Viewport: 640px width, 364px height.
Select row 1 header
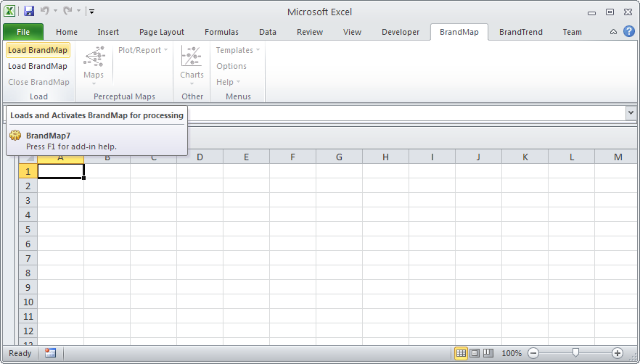[28, 171]
